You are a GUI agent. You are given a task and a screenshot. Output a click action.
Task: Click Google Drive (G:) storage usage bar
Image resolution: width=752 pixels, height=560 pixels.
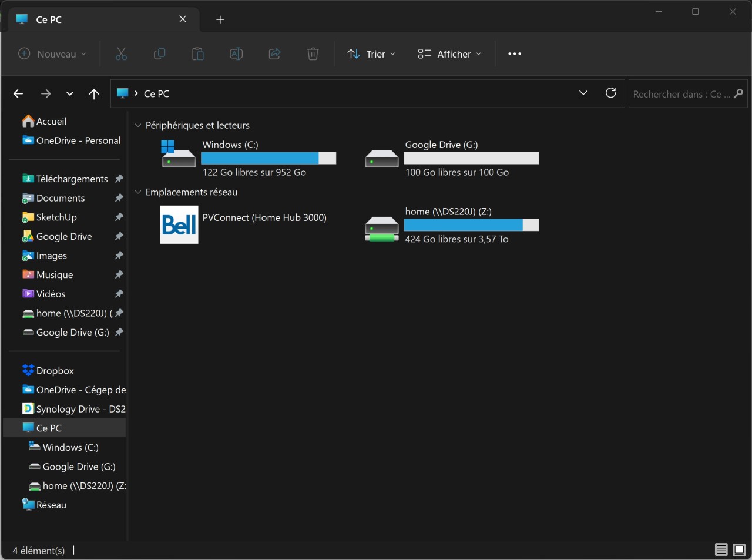tap(471, 158)
